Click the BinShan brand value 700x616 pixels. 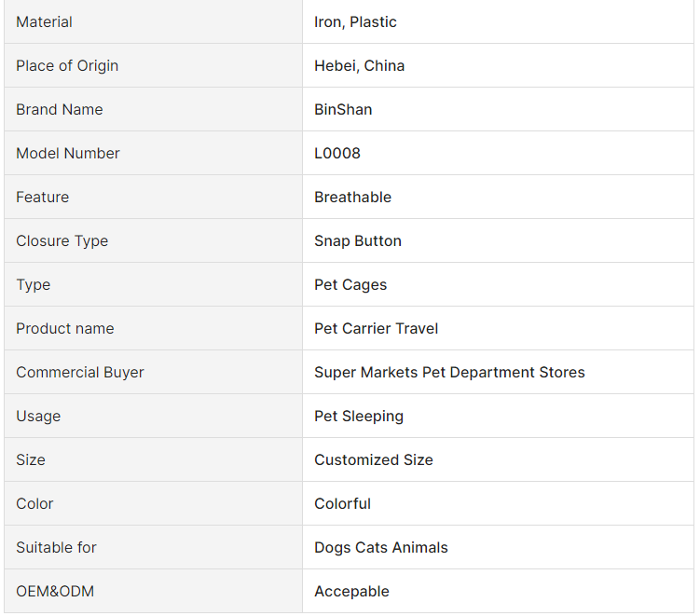(x=343, y=109)
